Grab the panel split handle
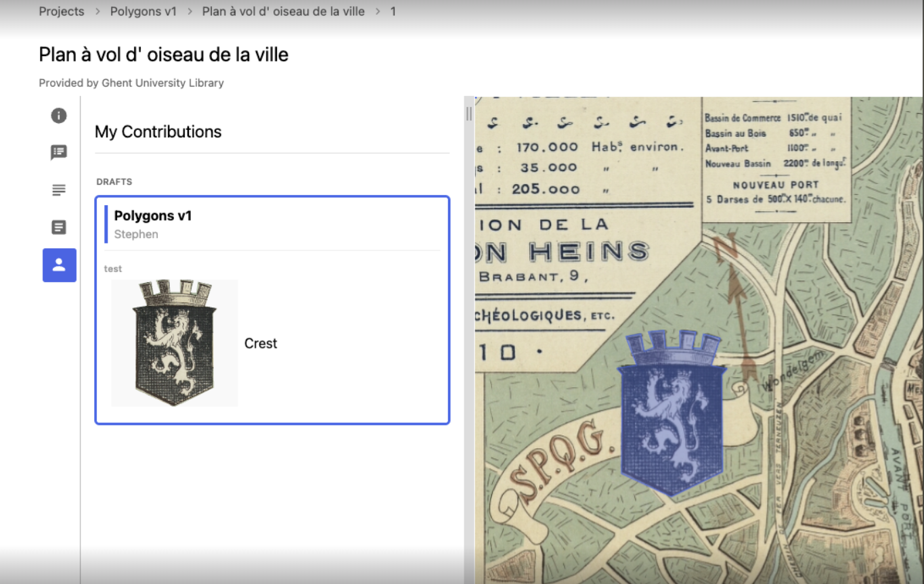The width and height of the screenshot is (924, 584). pyautogui.click(x=468, y=114)
